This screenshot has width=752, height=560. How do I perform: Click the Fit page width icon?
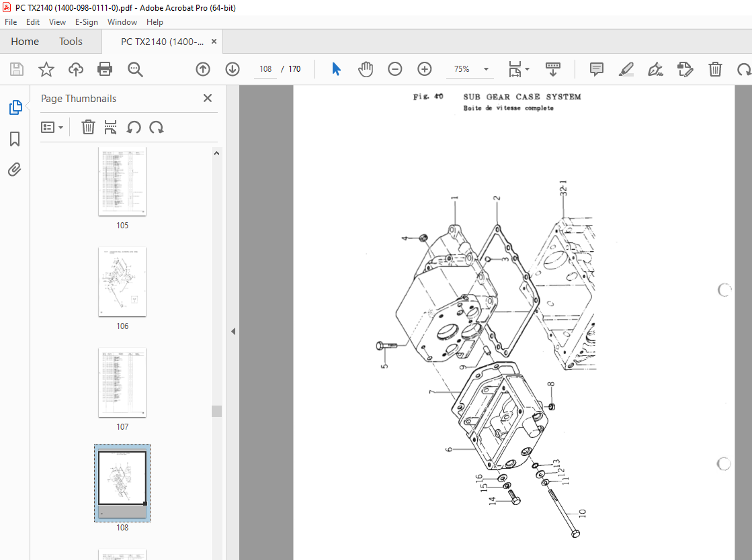point(515,69)
